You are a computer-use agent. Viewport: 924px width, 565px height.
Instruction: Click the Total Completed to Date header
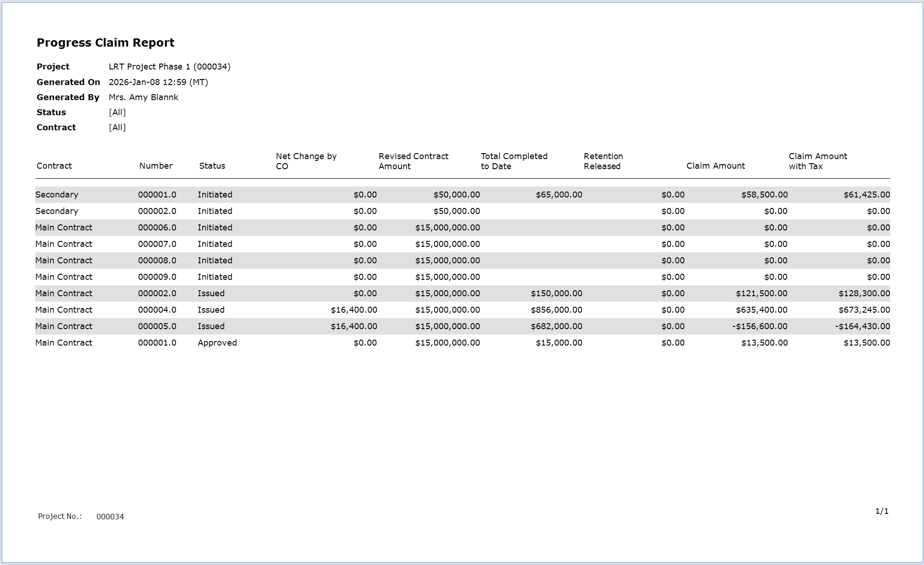pyautogui.click(x=514, y=161)
